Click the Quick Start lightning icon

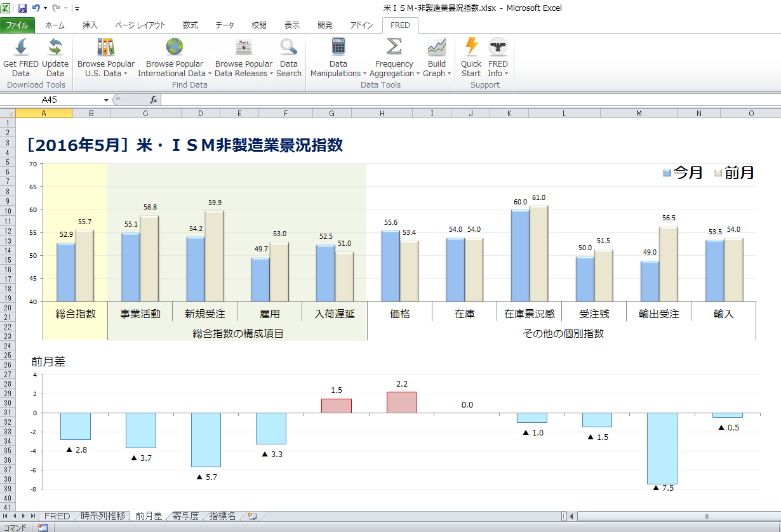(x=471, y=48)
